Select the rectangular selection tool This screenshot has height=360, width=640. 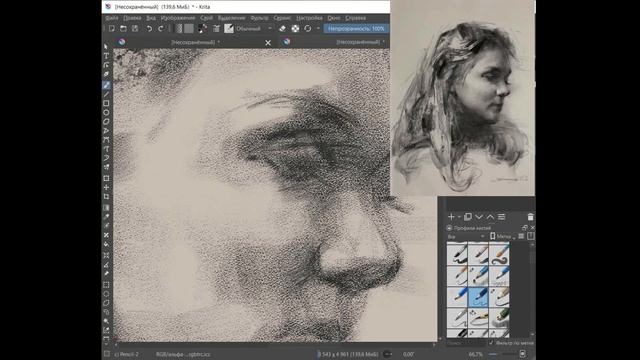[x=106, y=284]
